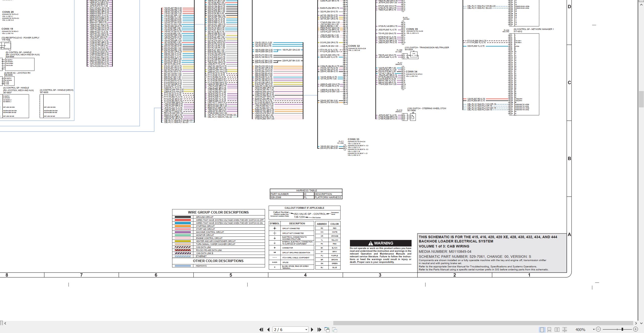The image size is (644, 333).
Task: Go to the previous page
Action: click(x=268, y=329)
